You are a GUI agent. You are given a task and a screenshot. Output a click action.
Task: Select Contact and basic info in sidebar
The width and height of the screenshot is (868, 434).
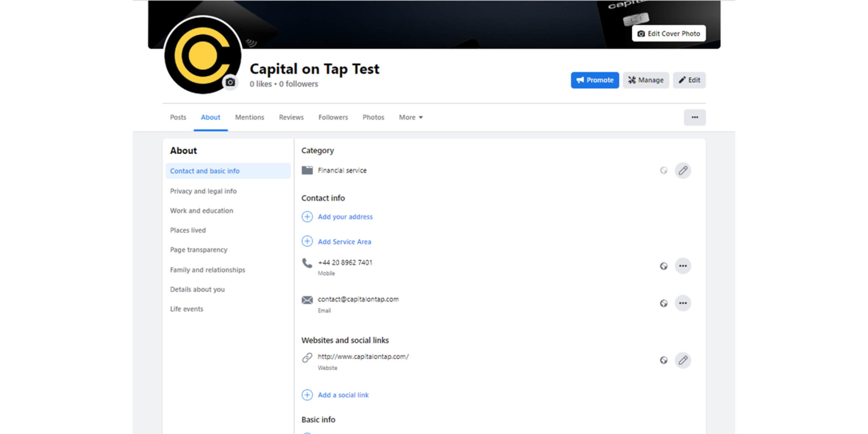(228, 171)
